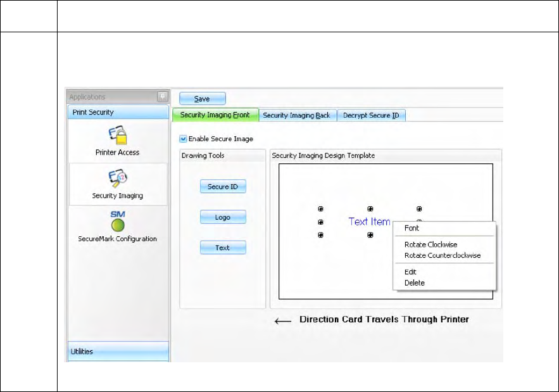Expand the Utilities section header

pyautogui.click(x=118, y=351)
